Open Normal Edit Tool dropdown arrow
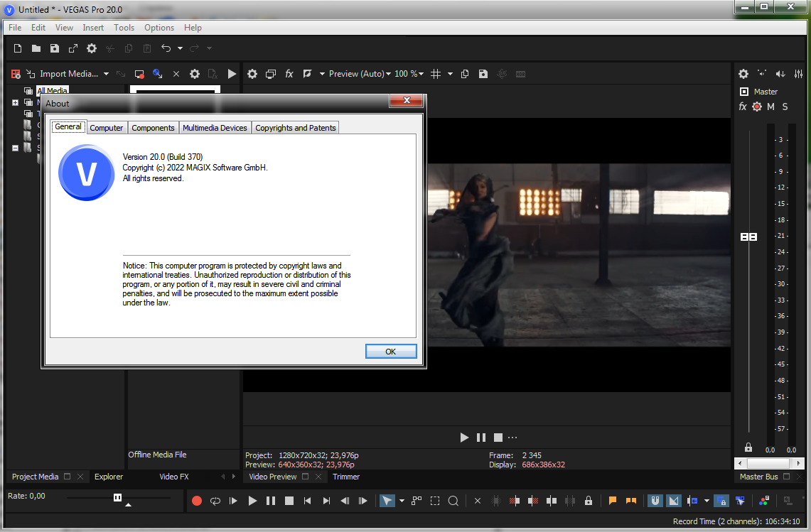 [x=402, y=501]
